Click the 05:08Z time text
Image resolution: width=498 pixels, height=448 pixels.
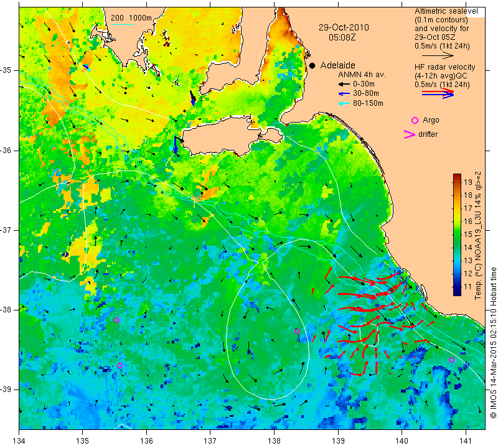342,37
